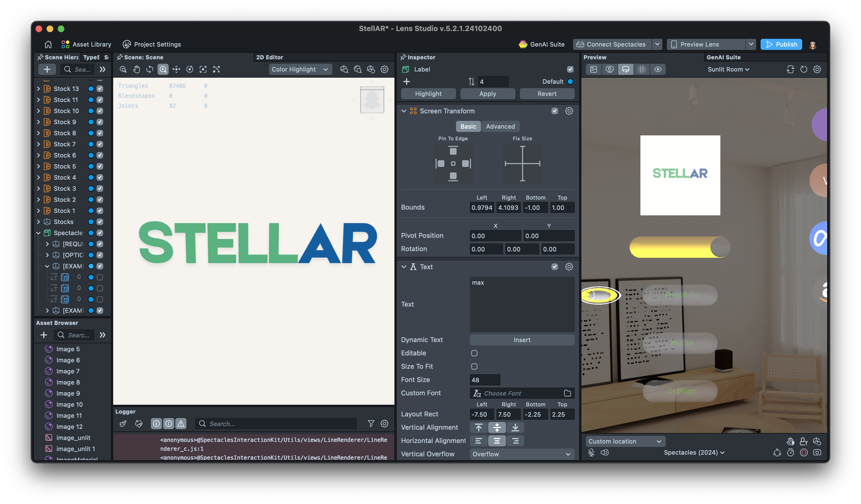
Task: Enable the Size To Fit checkbox
Action: [x=474, y=366]
